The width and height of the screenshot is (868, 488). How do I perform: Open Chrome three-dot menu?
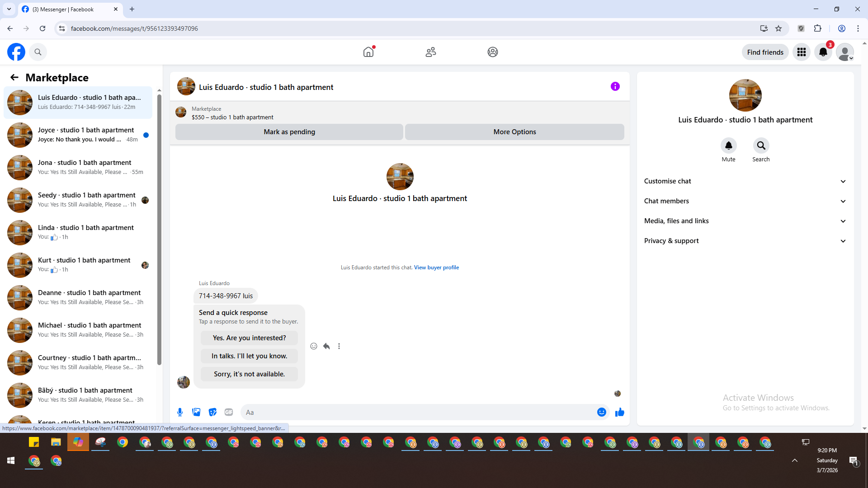858,28
